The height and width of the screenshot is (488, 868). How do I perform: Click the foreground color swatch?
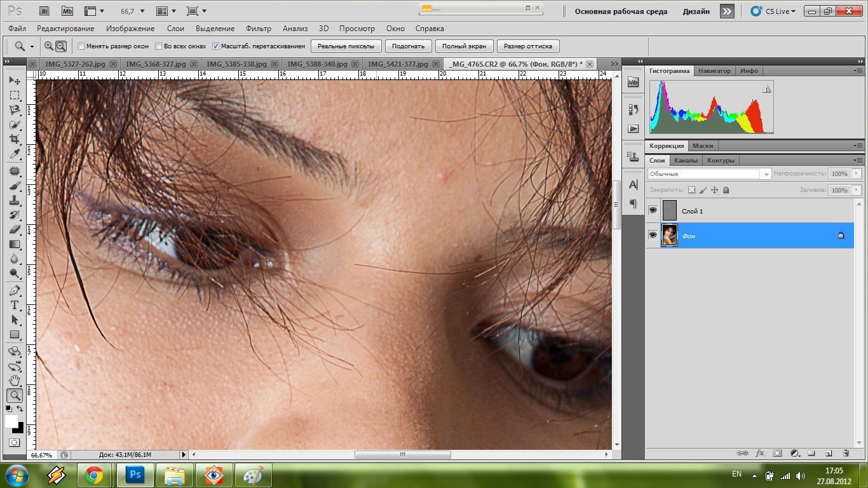pyautogui.click(x=11, y=421)
